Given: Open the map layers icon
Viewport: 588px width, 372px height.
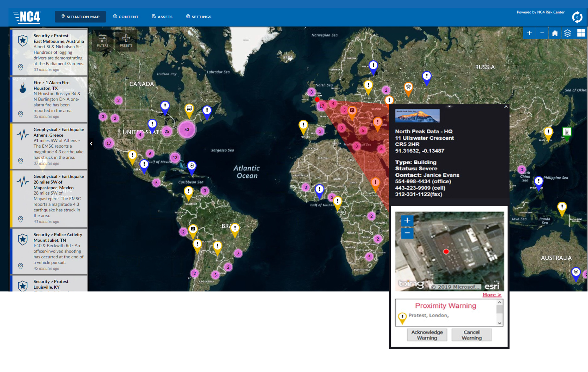Looking at the screenshot, I should (567, 33).
